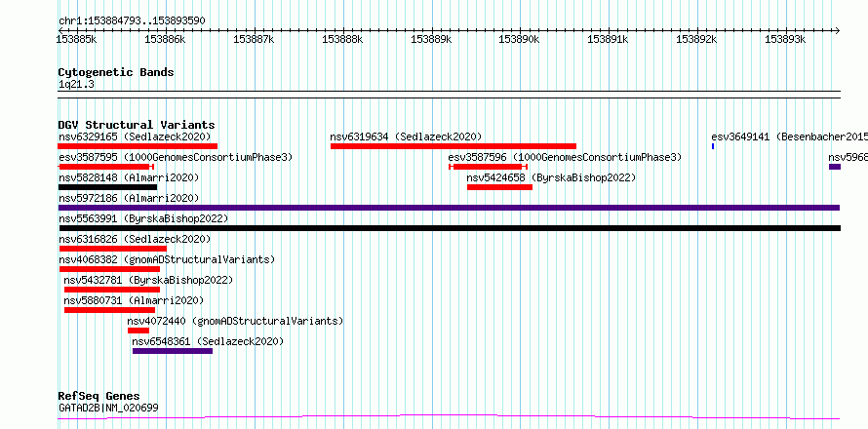Click red bar under esv3587595
The height and width of the screenshot is (429, 868).
pos(105,167)
